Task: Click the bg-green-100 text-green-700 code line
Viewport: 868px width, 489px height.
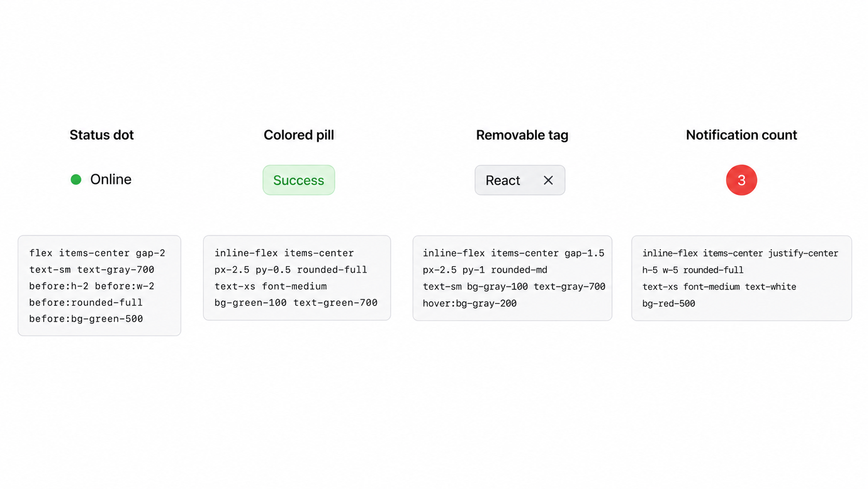Action: (x=296, y=302)
